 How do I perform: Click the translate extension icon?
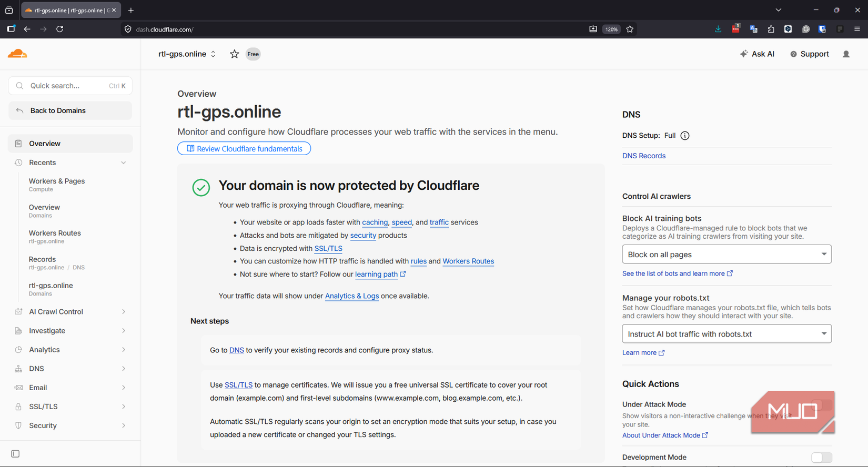point(753,29)
